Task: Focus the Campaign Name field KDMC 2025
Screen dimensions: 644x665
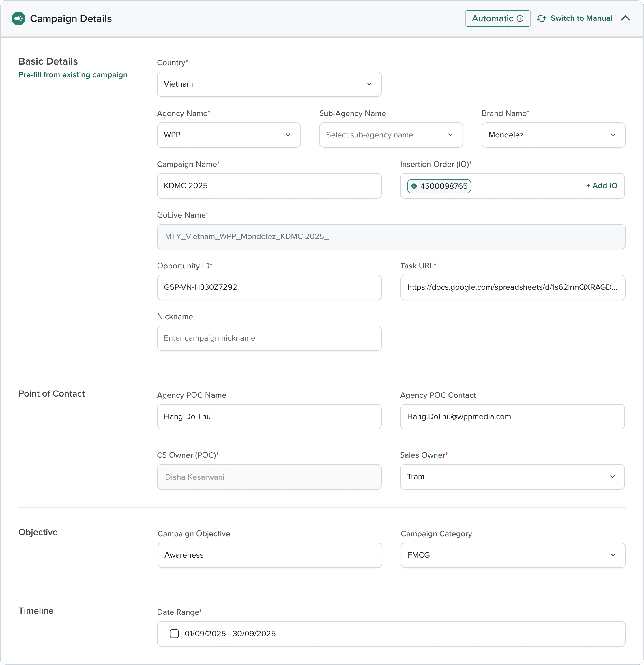Action: [269, 186]
